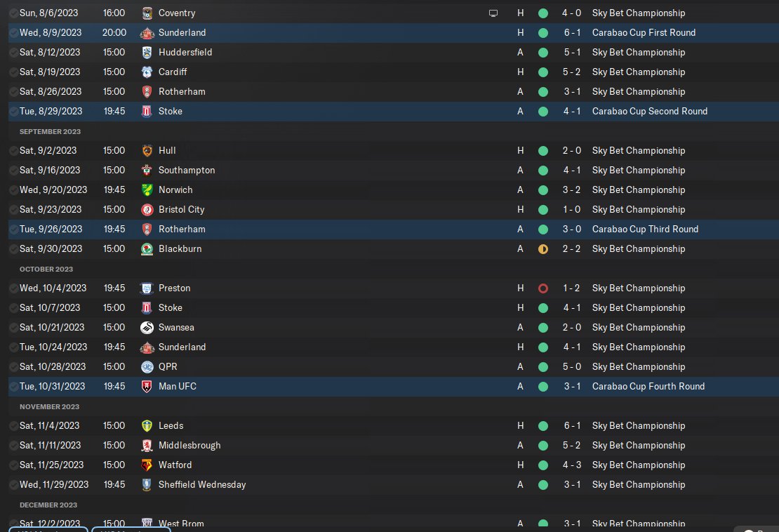Click Huddersfield club crest icon
779x532 pixels.
tap(147, 52)
